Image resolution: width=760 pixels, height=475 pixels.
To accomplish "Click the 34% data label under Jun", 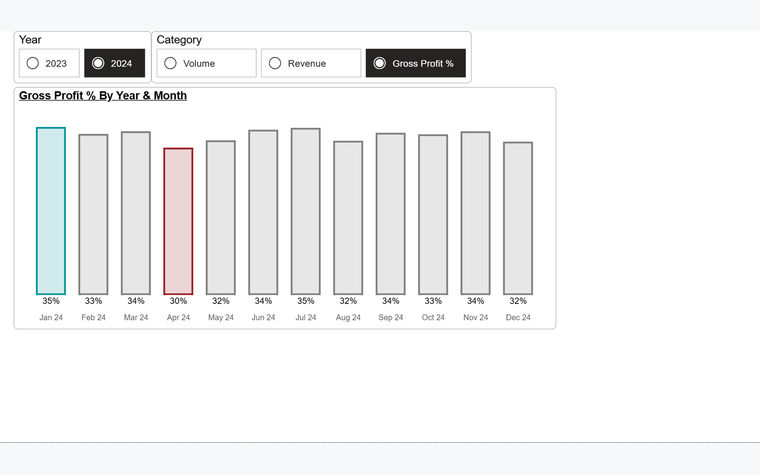I will (263, 301).
